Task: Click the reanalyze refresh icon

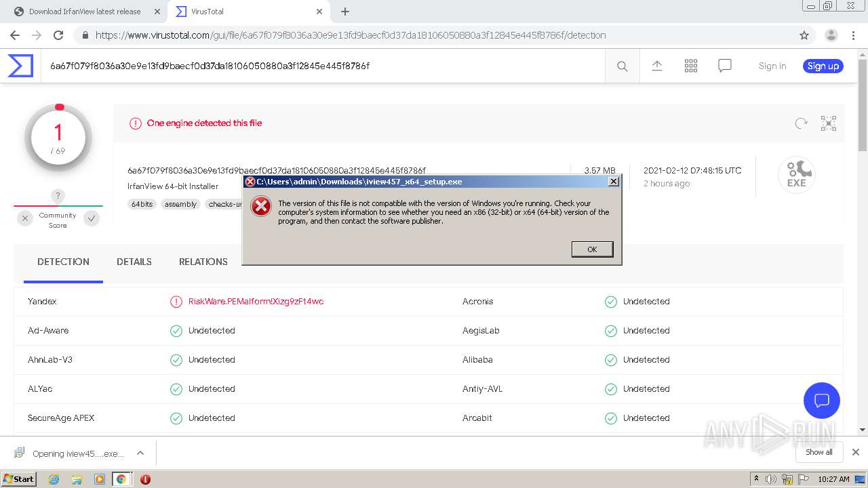Action: click(801, 123)
